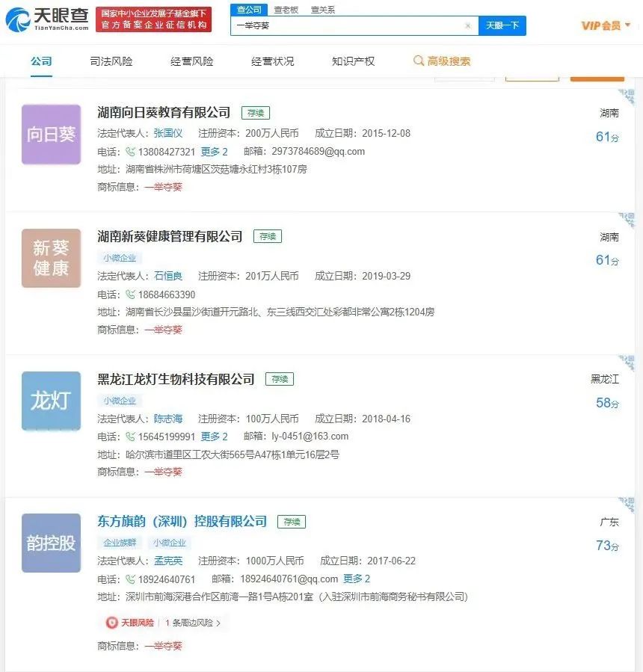Click the 天眼风险 label
Image resolution: width=643 pixels, height=672 pixels.
click(137, 623)
